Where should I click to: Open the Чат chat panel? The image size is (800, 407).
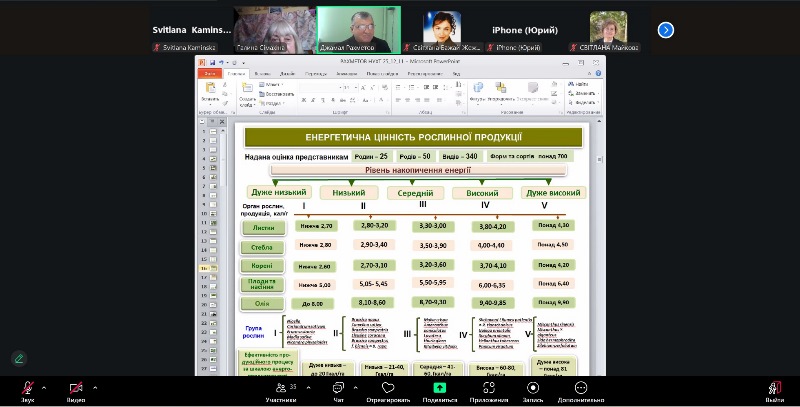coord(338,391)
